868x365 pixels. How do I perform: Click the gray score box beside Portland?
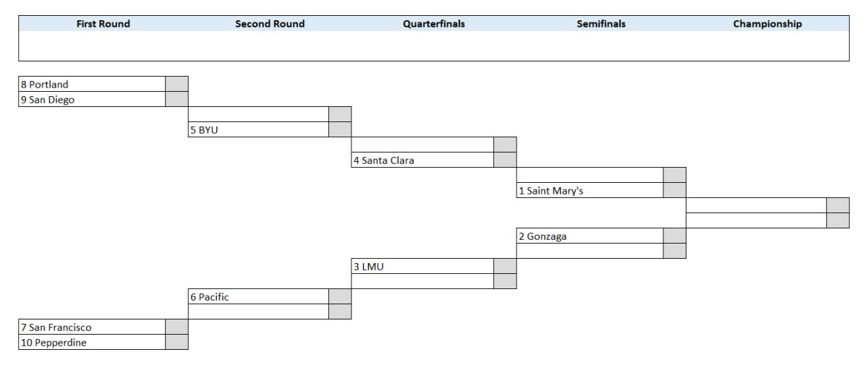(x=176, y=84)
